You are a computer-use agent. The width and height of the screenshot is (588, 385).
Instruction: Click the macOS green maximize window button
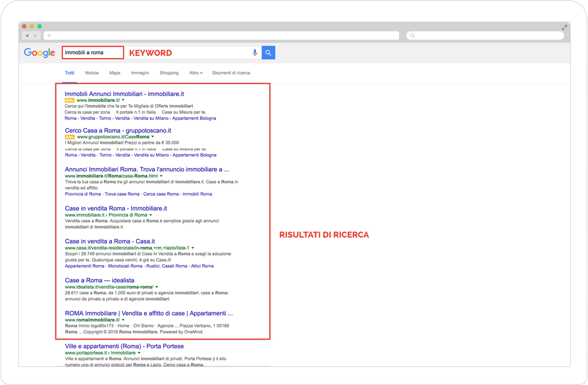pos(40,26)
